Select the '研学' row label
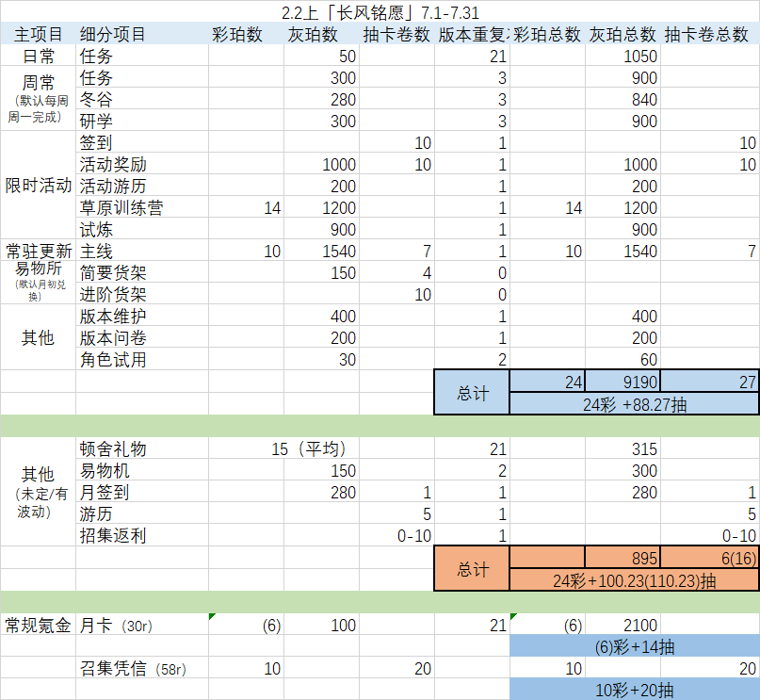The width and height of the screenshot is (760, 700). (x=142, y=121)
